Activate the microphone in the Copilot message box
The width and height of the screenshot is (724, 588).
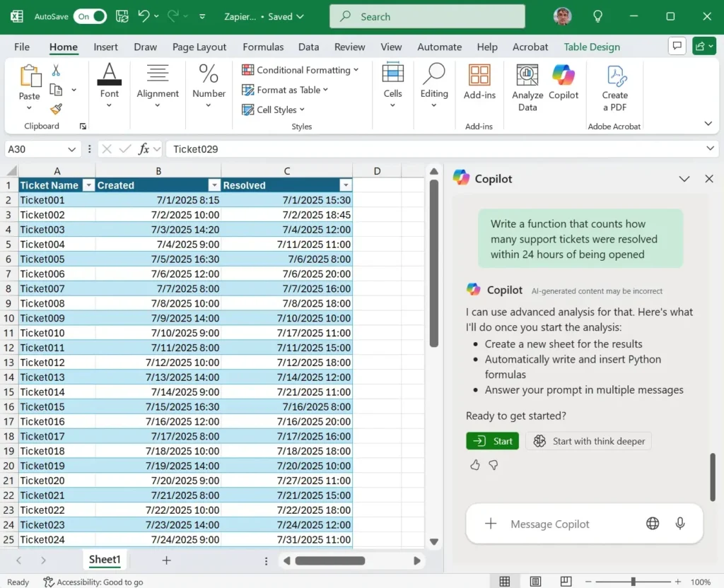(680, 524)
